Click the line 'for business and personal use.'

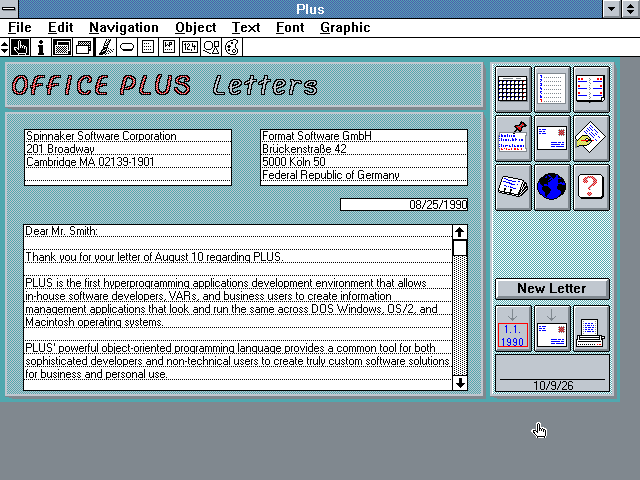pyautogui.click(x=96, y=374)
